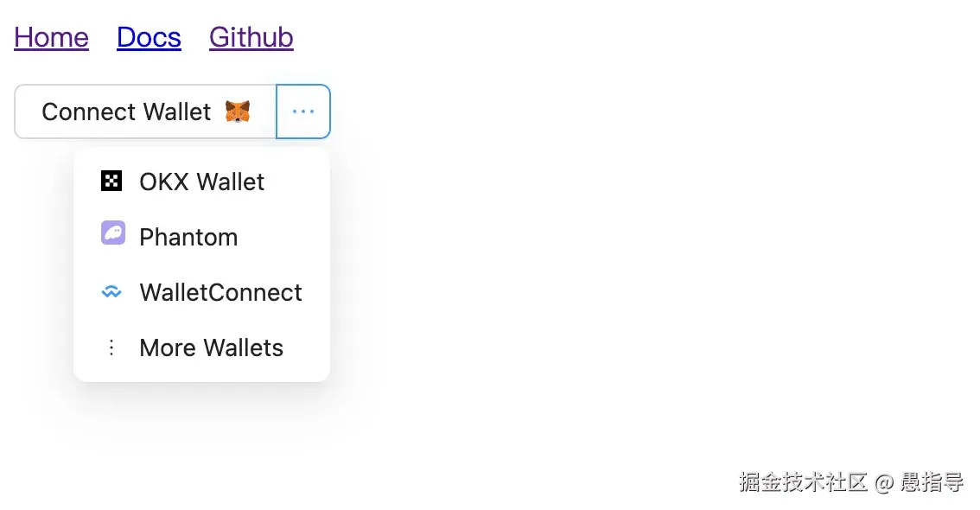Image resolution: width=980 pixels, height=510 pixels.
Task: Choose Phantom in the wallet menu
Action: pos(188,237)
